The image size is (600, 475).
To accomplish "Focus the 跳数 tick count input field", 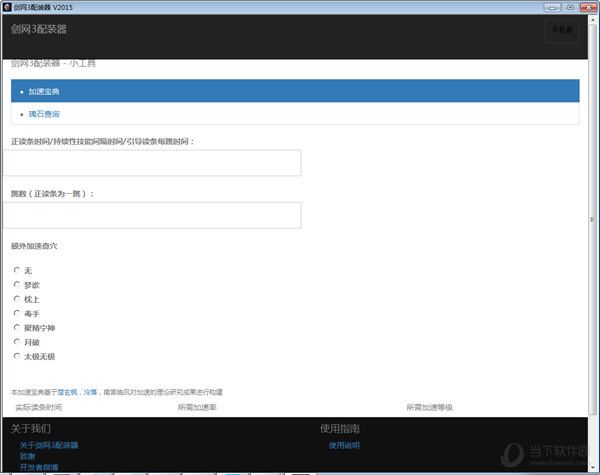I will pos(152,215).
